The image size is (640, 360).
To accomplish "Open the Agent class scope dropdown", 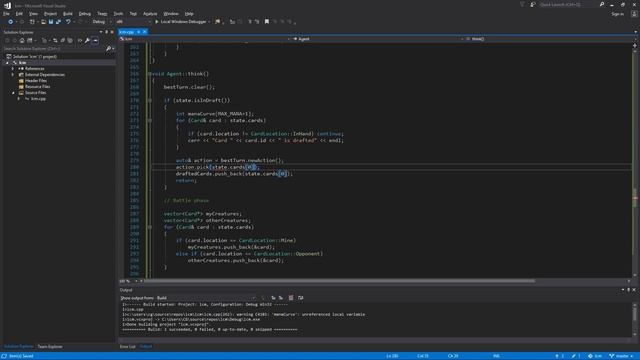I will pos(379,39).
